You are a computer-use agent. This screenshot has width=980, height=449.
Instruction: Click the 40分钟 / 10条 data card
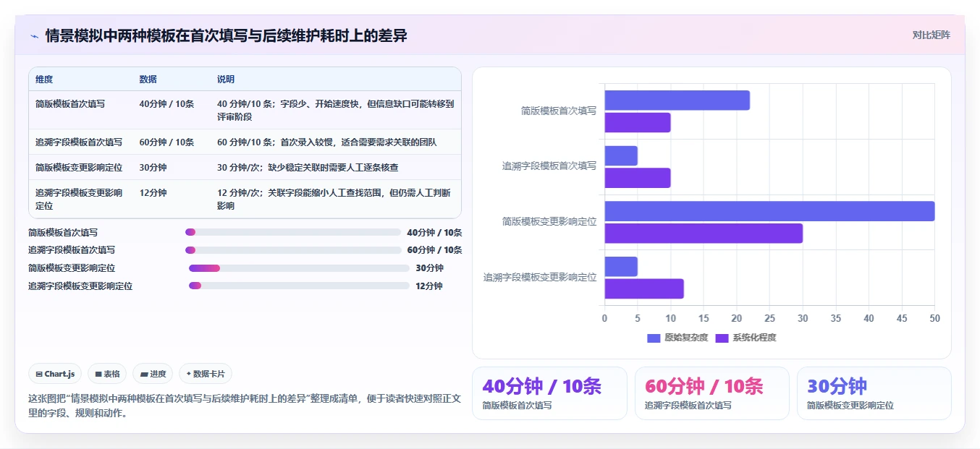pyautogui.click(x=549, y=393)
